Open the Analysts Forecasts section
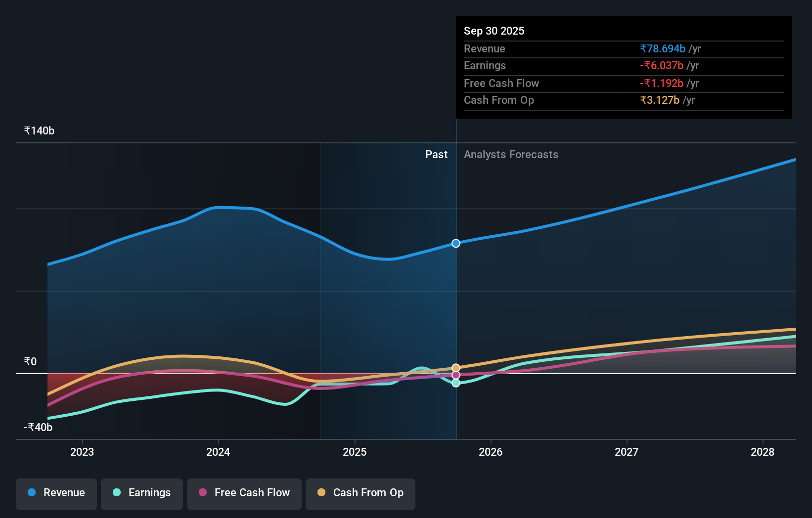The width and height of the screenshot is (812, 518). [x=511, y=154]
